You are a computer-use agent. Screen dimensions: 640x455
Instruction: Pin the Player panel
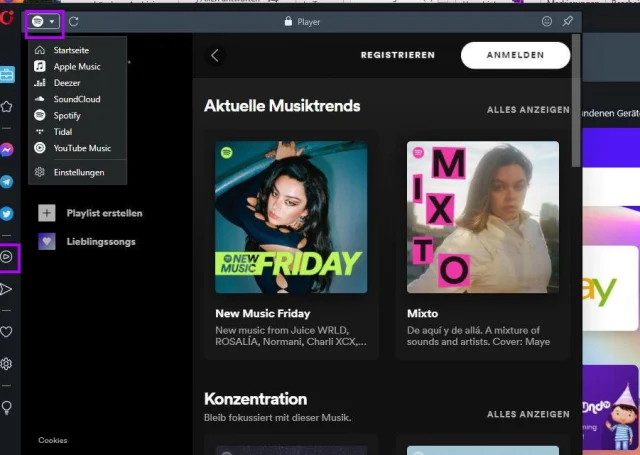(x=568, y=21)
